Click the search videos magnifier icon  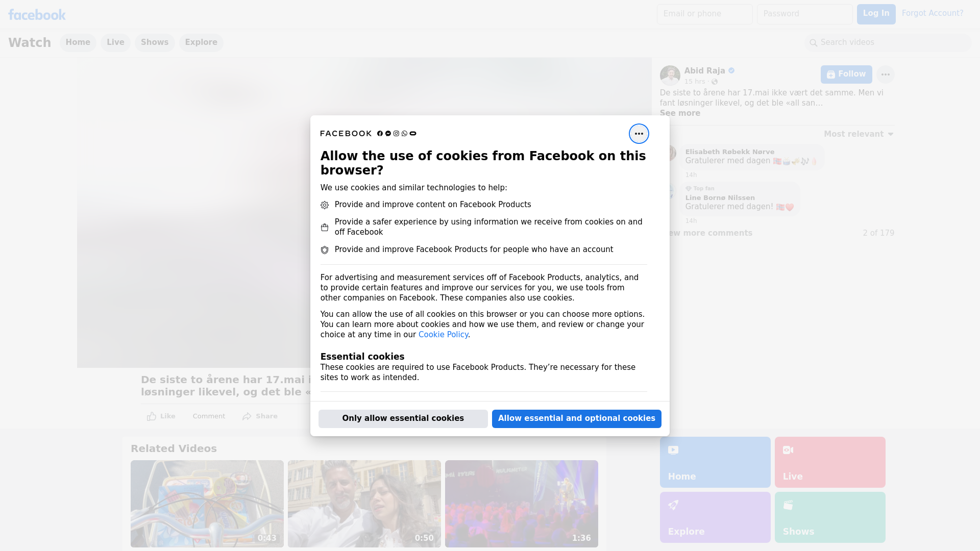tap(814, 43)
